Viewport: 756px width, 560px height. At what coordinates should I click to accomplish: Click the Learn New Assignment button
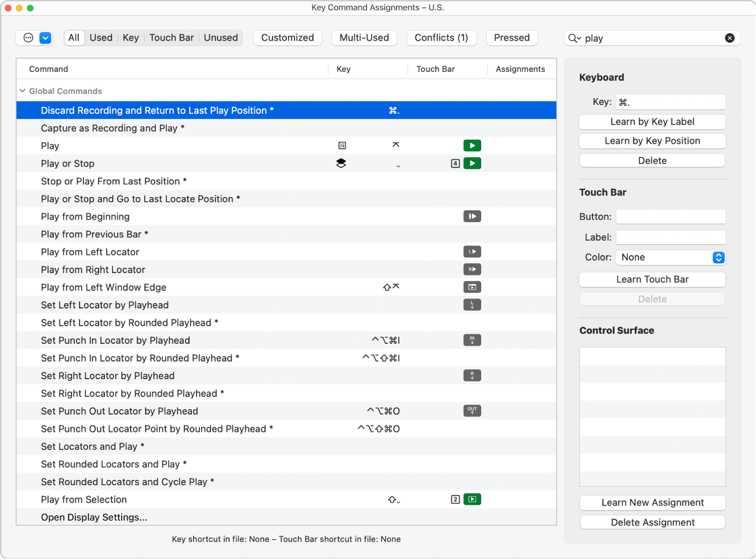pos(652,503)
